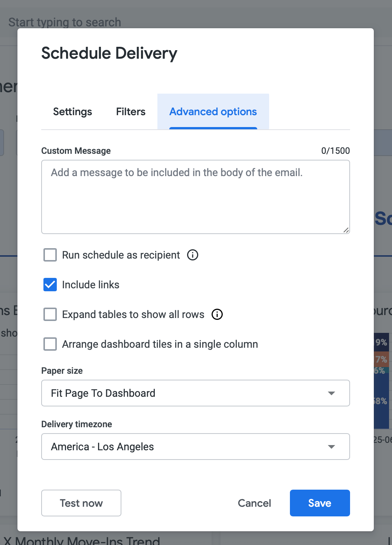Viewport: 392px width, 545px height.
Task: Select the Advanced options tab
Action: (213, 112)
